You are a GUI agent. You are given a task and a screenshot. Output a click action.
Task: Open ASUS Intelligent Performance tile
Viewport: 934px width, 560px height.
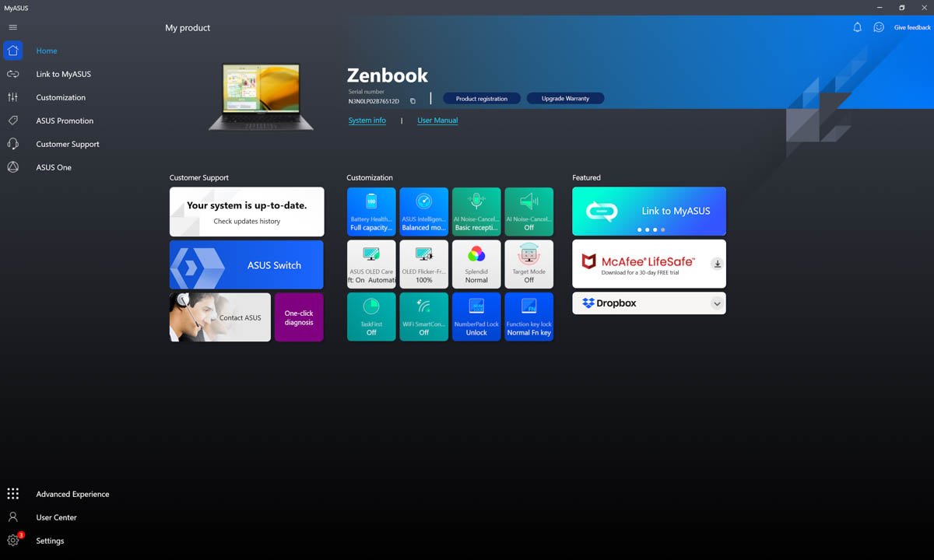click(x=423, y=212)
